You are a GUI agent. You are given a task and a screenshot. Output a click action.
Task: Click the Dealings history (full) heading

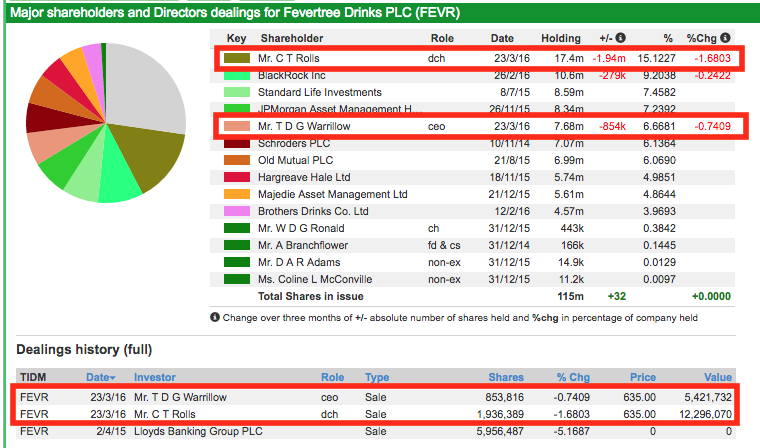coord(84,350)
